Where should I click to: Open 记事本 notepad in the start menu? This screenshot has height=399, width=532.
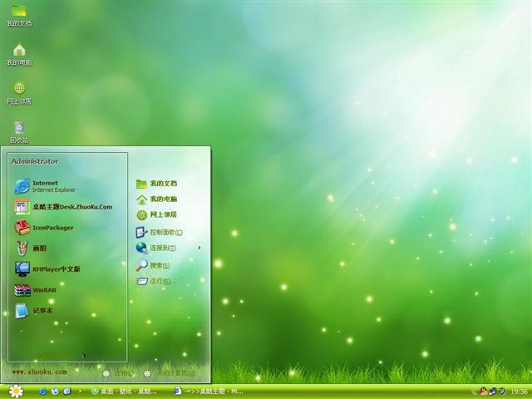[x=33, y=311]
